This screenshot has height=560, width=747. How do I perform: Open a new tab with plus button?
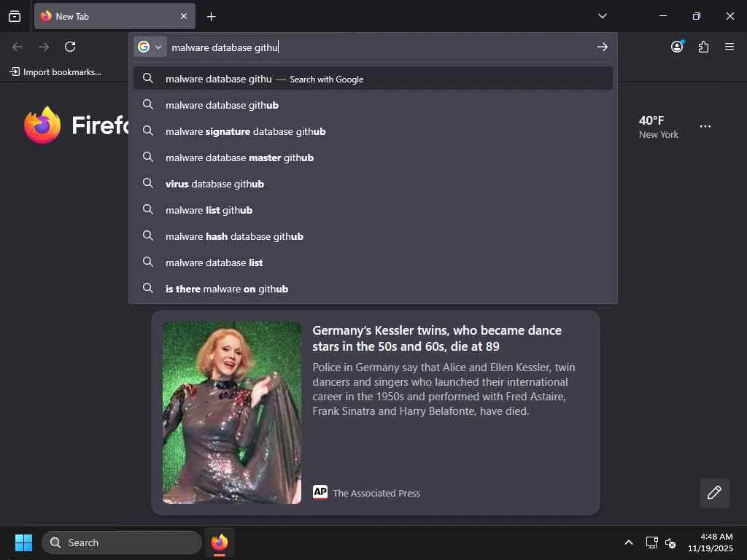pos(211,17)
